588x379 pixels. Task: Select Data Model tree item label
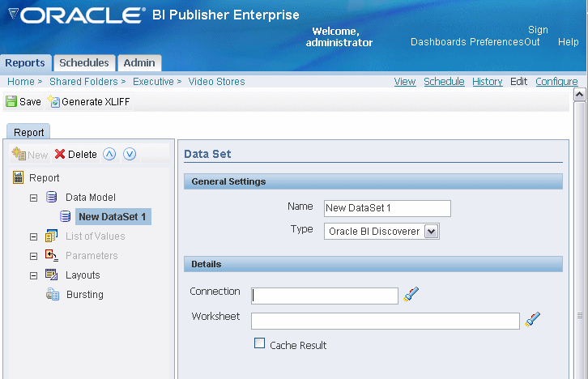point(91,197)
